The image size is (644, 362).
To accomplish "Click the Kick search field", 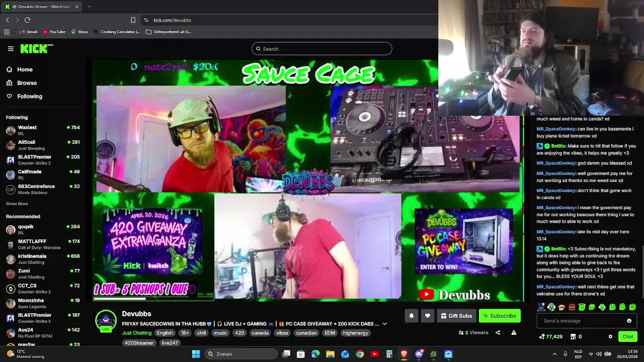I will [x=322, y=49].
